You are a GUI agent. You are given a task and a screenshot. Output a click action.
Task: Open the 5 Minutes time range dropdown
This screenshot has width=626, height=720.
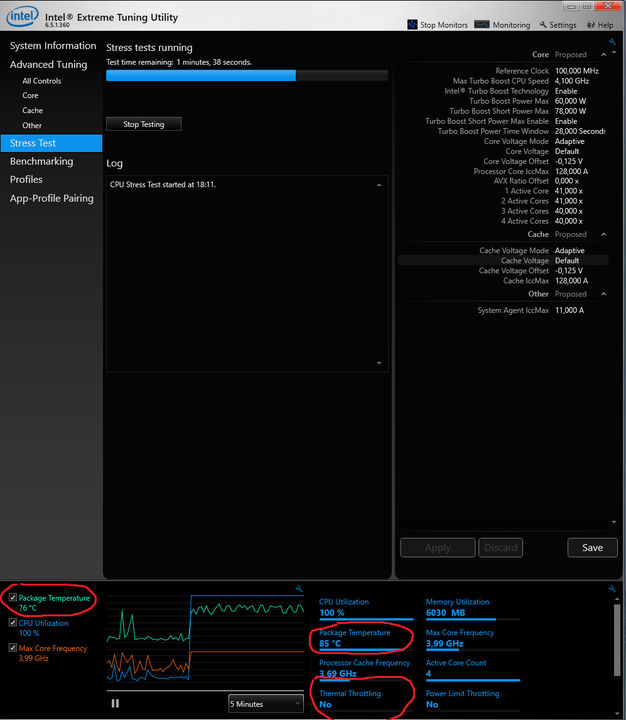tap(265, 703)
